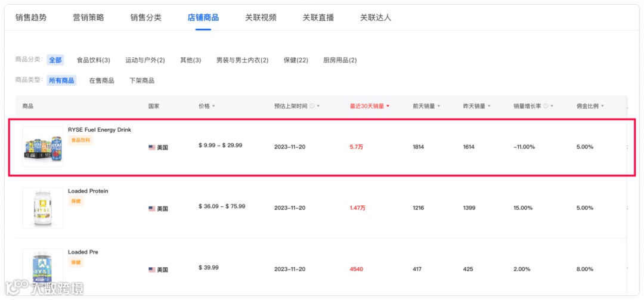Click price $ 36.09 – $ 75.99
644x300 pixels.
click(222, 206)
